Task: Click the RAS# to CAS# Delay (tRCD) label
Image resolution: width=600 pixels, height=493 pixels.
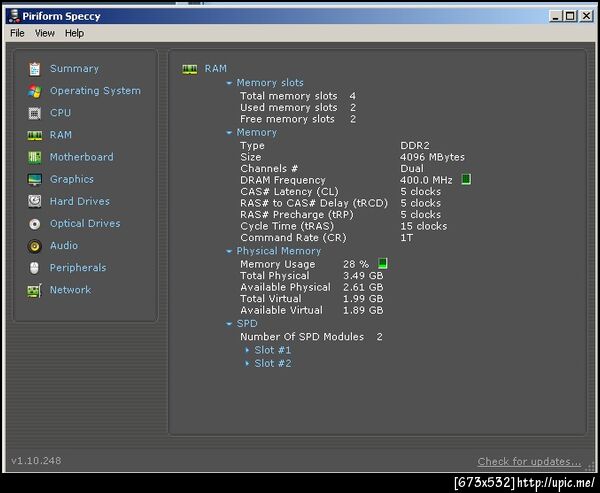Action: [314, 203]
